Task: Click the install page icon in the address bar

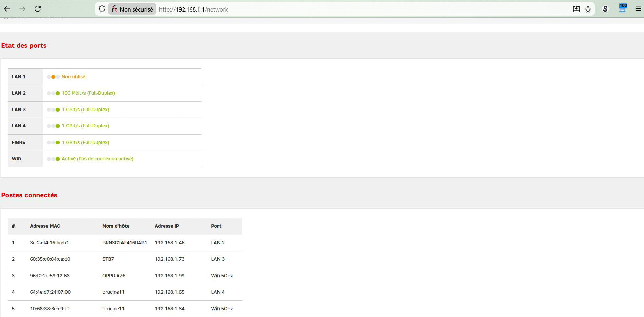Action: (576, 9)
